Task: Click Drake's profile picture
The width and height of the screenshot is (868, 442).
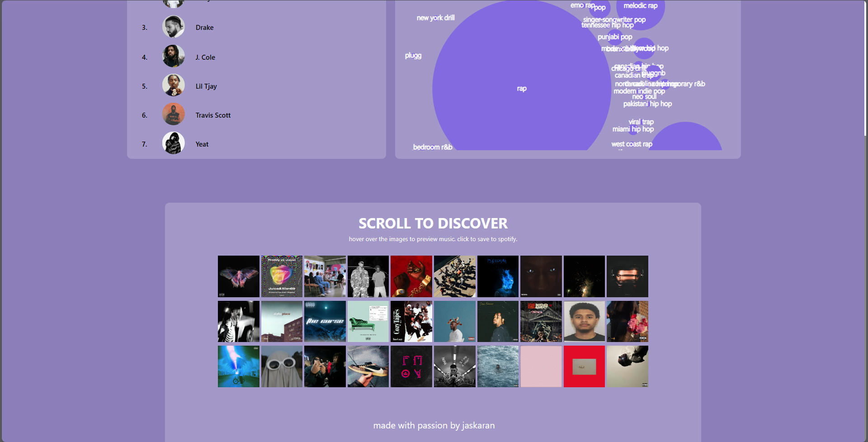Action: 174,27
